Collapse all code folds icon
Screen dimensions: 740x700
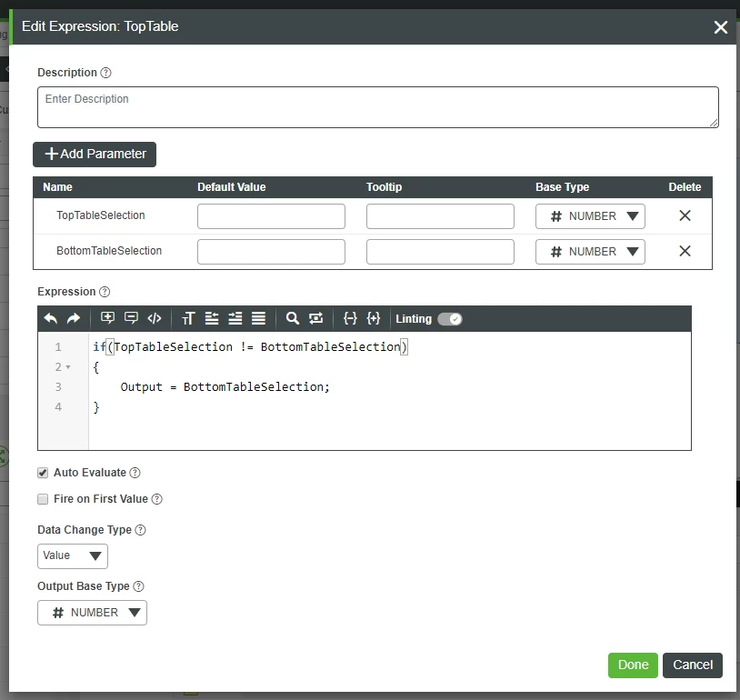pyautogui.click(x=350, y=318)
